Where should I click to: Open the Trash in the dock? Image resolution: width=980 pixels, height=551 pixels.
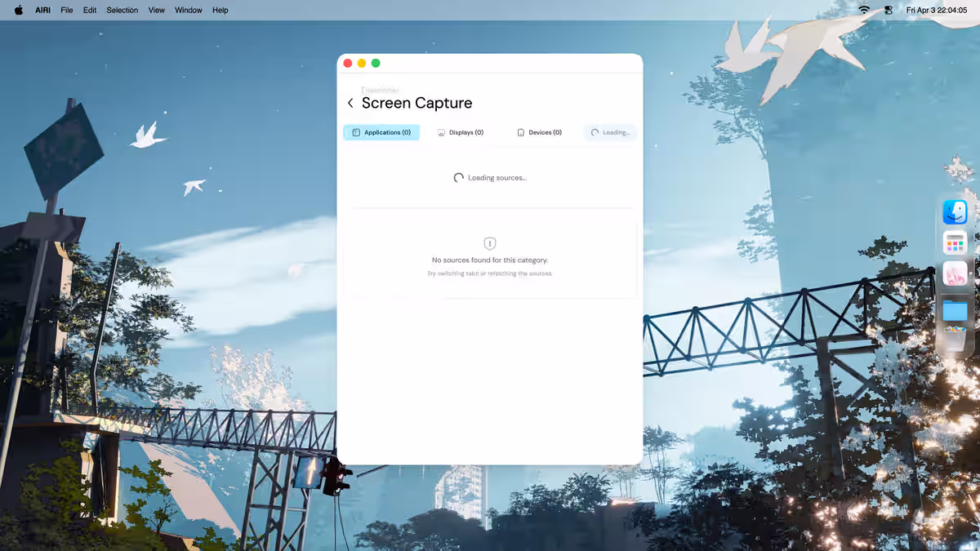point(955,339)
